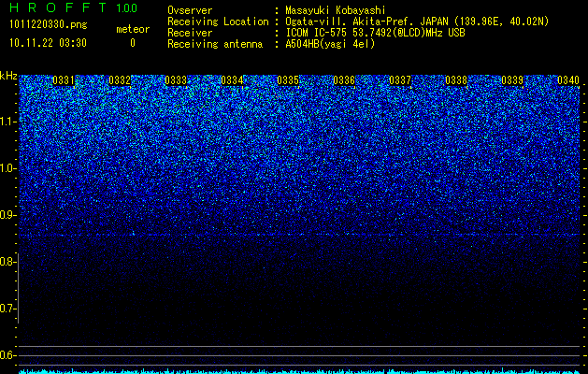Click the Receiving Location label

pyautogui.click(x=218, y=22)
